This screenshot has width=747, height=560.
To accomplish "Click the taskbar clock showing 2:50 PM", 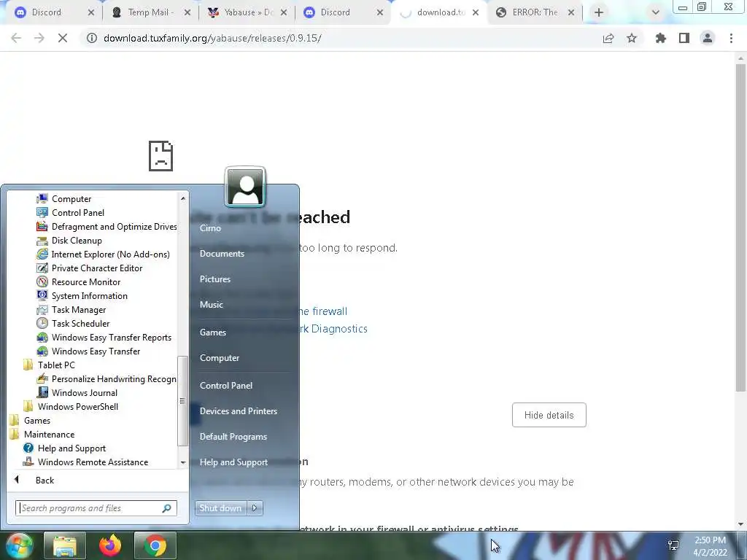I will pyautogui.click(x=710, y=545).
